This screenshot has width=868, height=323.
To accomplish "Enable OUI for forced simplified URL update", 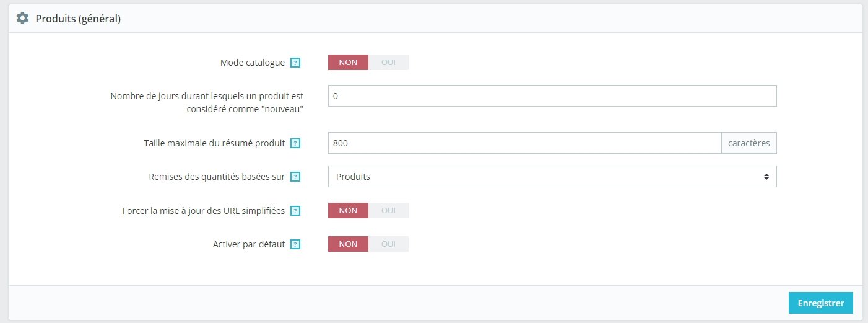I will click(x=388, y=211).
